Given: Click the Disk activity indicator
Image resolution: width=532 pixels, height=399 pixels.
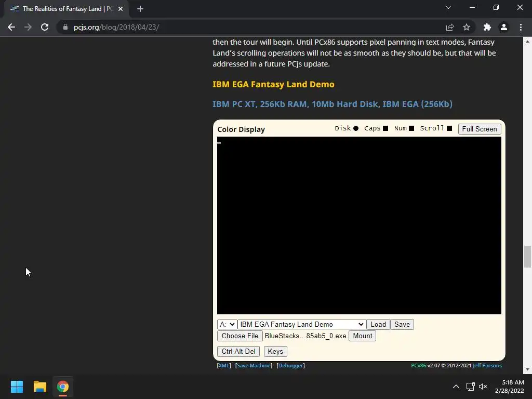Looking at the screenshot, I should (x=356, y=128).
